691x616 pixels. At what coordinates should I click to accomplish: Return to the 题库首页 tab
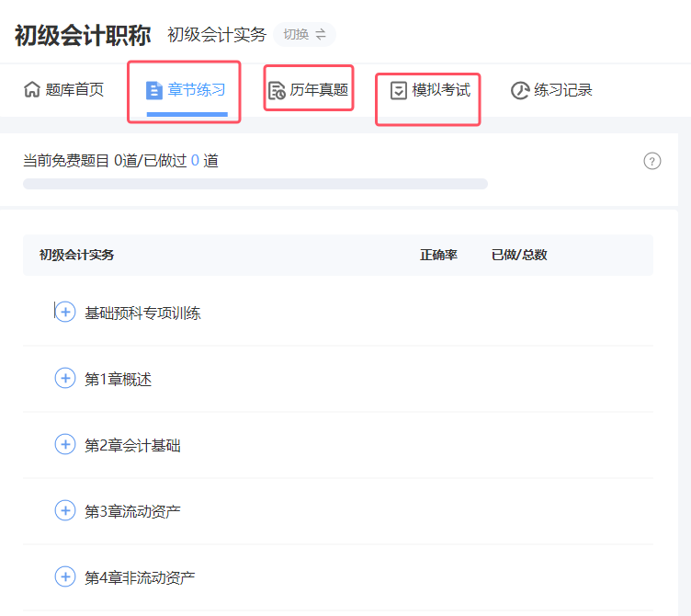click(x=74, y=90)
